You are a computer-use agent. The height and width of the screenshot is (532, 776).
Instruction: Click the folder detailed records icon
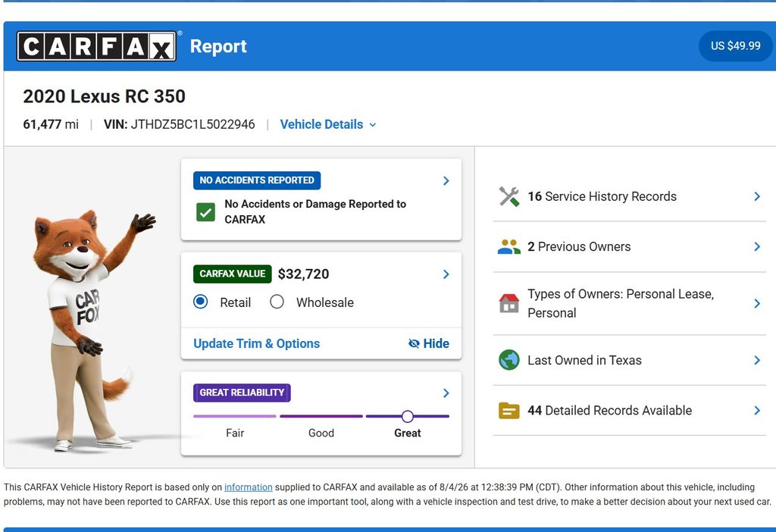pyautogui.click(x=508, y=410)
